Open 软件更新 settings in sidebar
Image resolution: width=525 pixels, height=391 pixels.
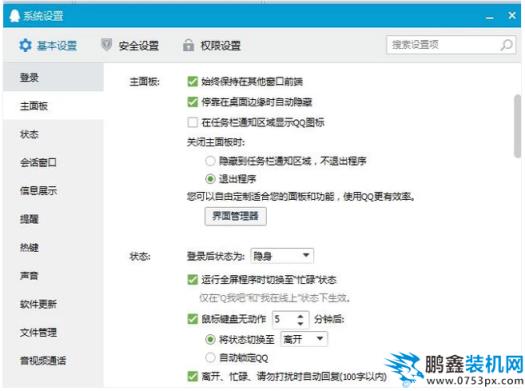[x=54, y=304]
